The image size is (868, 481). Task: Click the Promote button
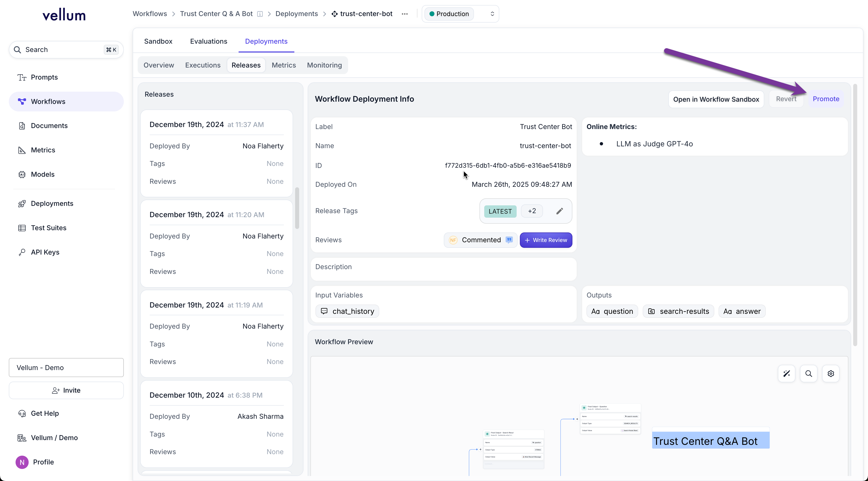click(x=826, y=99)
